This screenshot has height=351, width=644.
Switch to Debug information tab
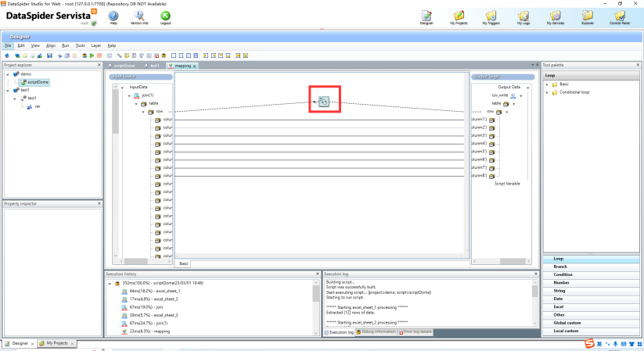(x=376, y=332)
